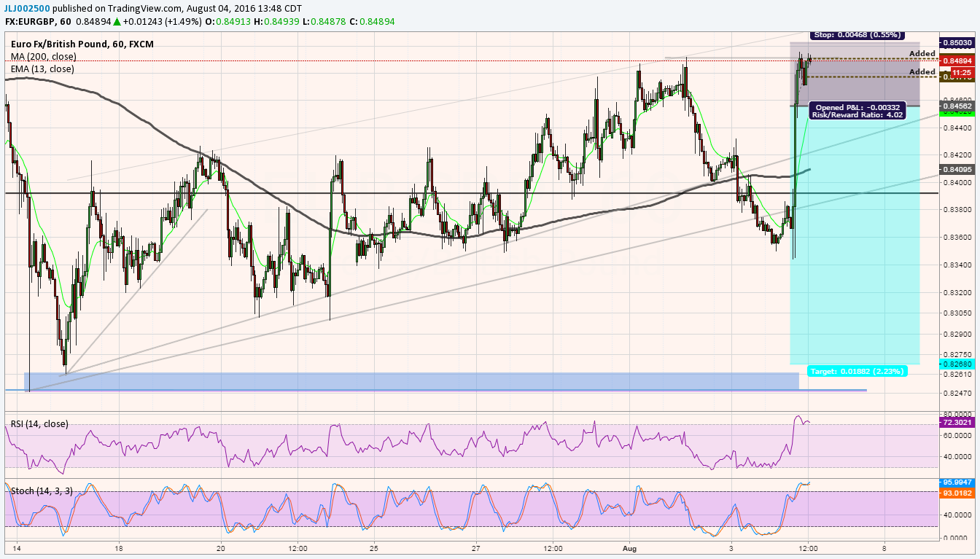The width and height of the screenshot is (980, 559).
Task: Click the 72.3021 RSI value tag
Action: click(x=956, y=422)
